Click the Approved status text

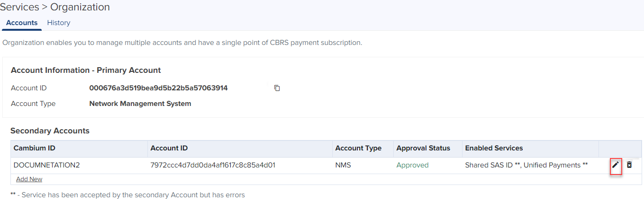coord(412,165)
